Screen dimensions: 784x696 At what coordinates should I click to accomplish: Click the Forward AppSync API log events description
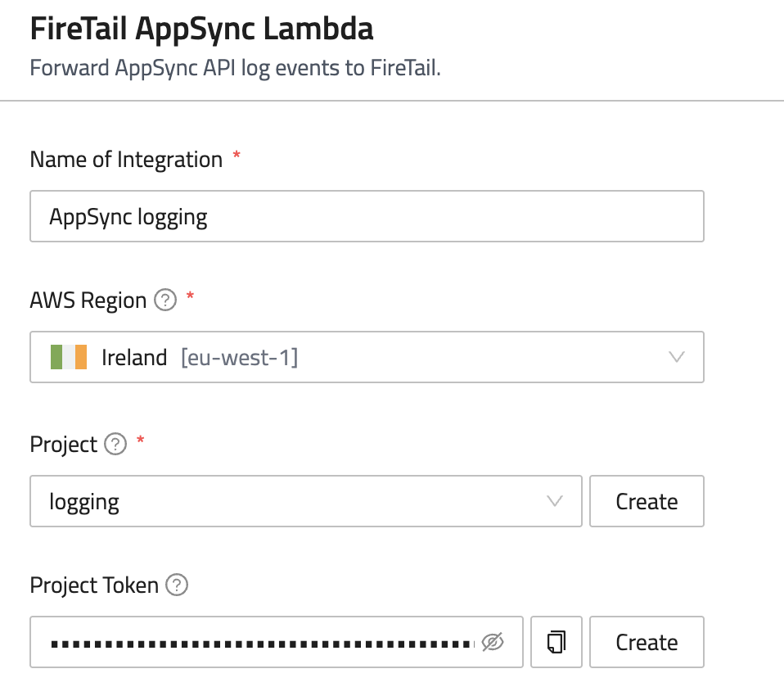(236, 67)
